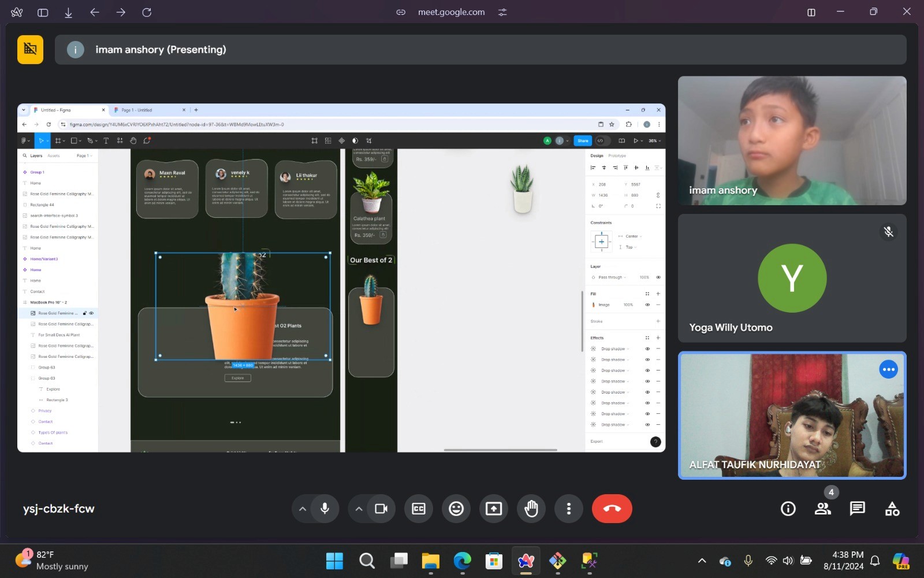This screenshot has height=578, width=924.
Task: Select Figma Move tool in shared screen
Action: [41, 140]
